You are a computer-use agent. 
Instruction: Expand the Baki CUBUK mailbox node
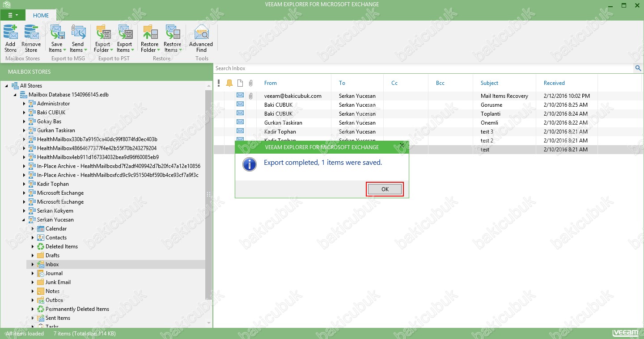tap(24, 113)
